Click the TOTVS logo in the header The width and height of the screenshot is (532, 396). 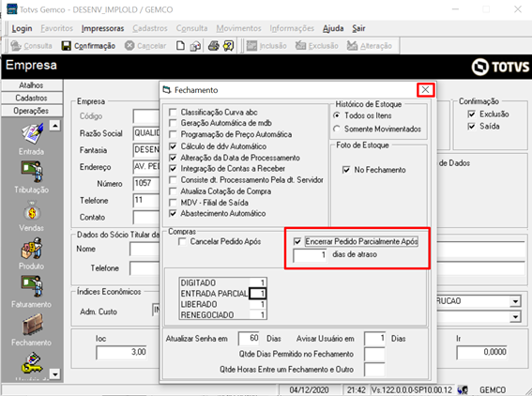point(500,67)
